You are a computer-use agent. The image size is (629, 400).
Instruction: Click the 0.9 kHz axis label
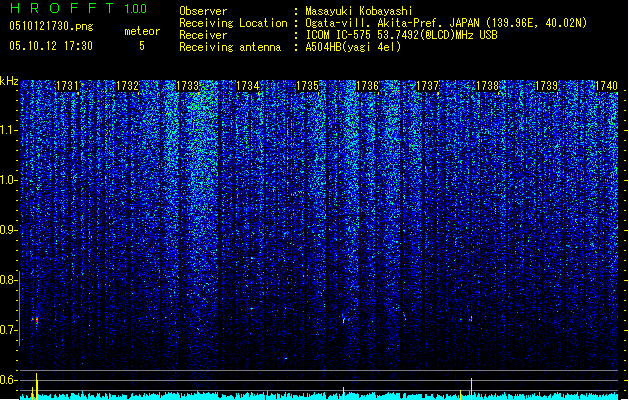(8, 230)
